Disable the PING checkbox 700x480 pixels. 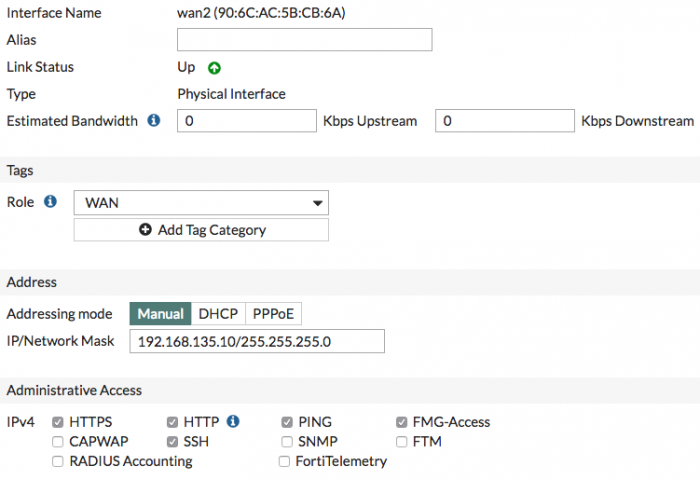point(287,422)
